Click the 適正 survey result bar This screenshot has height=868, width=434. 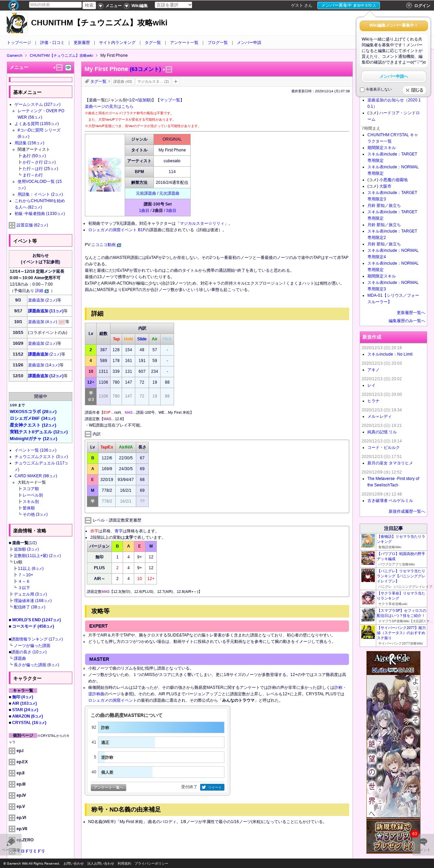(x=161, y=742)
